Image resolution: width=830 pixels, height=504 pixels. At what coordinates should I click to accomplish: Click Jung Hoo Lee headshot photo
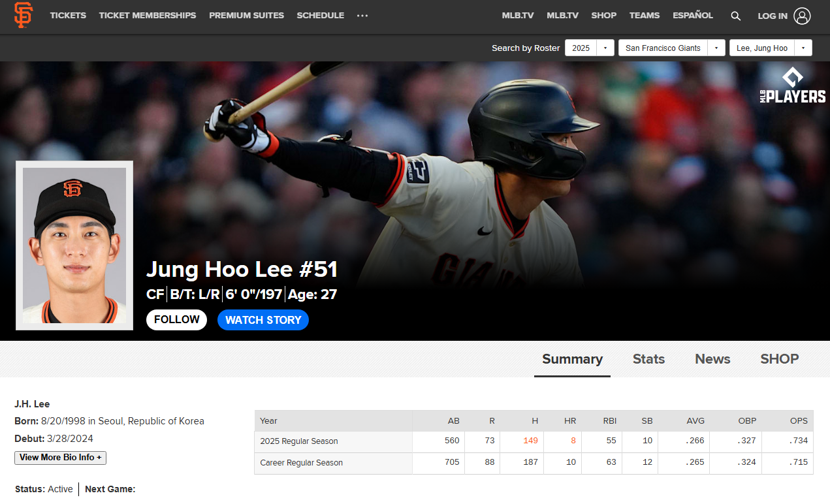(x=74, y=245)
